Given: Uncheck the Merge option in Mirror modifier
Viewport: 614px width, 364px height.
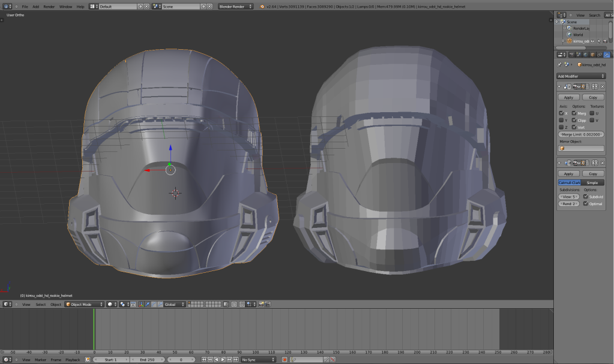Looking at the screenshot, I should point(574,113).
